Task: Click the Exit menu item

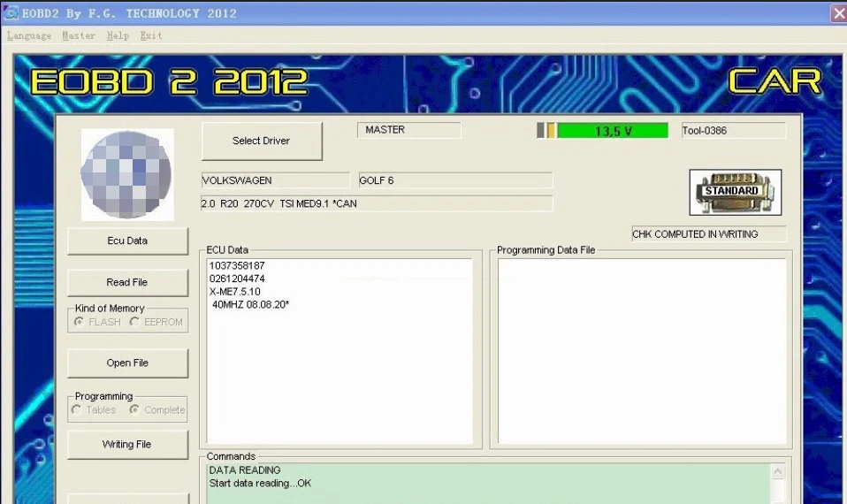Action: [x=150, y=35]
